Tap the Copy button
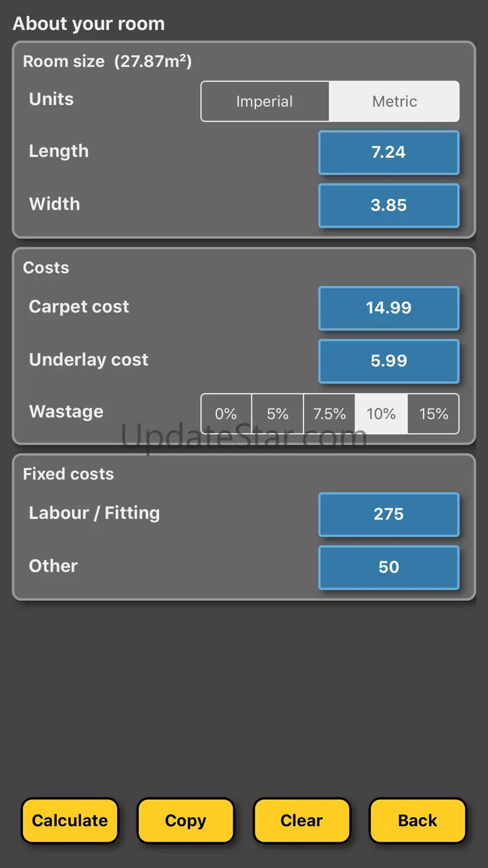Image resolution: width=488 pixels, height=868 pixels. pos(185,820)
